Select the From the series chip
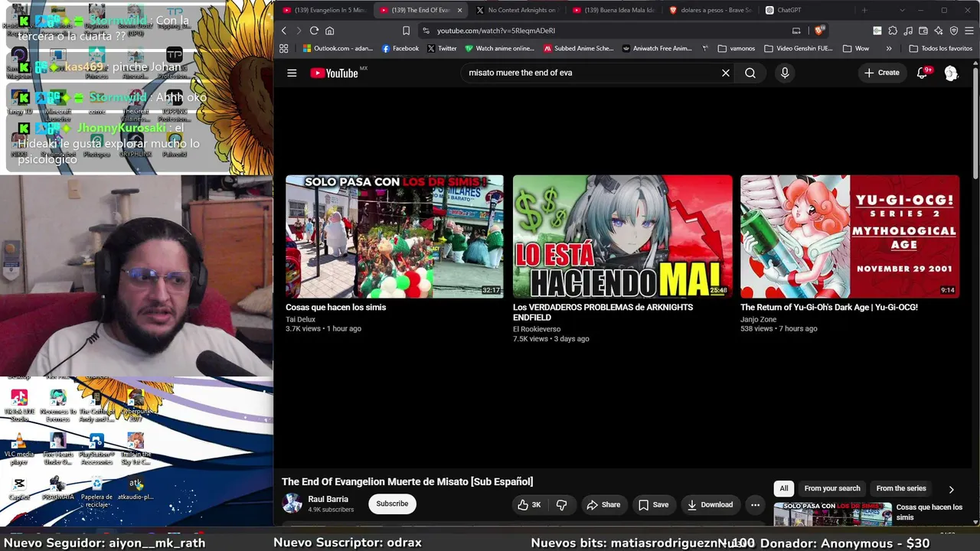The width and height of the screenshot is (980, 551). (x=901, y=488)
